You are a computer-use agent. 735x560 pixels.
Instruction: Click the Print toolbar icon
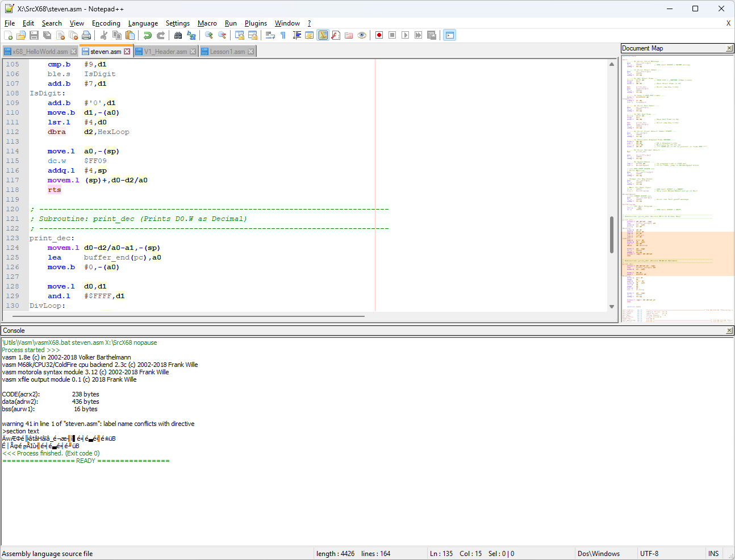(x=86, y=35)
